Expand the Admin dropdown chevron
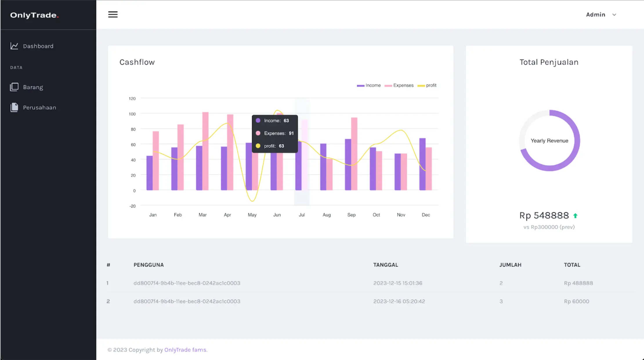The width and height of the screenshot is (644, 360). click(x=614, y=15)
